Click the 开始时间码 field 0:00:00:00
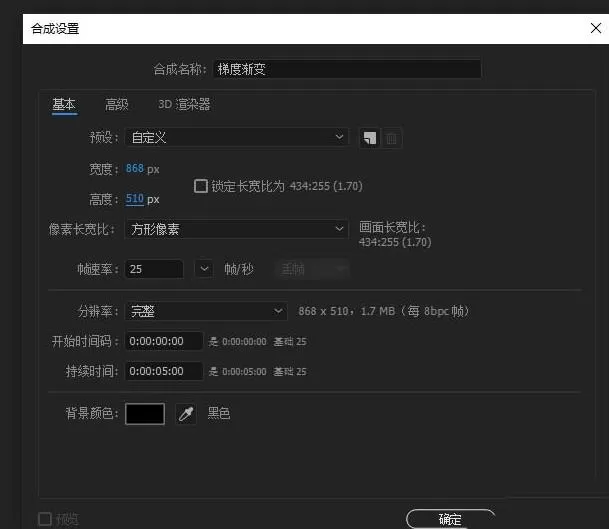The height and width of the screenshot is (529, 609). click(164, 341)
